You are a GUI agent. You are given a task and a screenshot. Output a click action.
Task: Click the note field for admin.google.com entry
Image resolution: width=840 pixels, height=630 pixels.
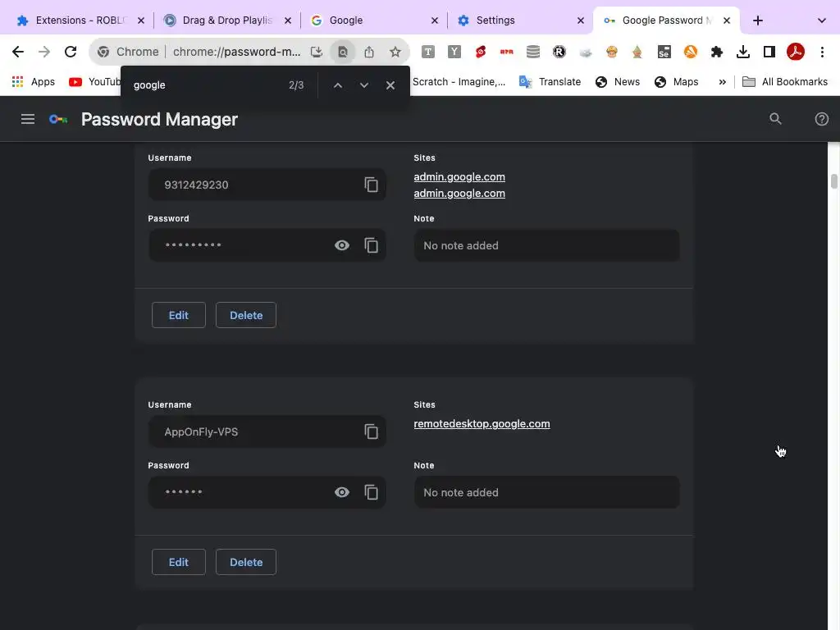point(546,245)
